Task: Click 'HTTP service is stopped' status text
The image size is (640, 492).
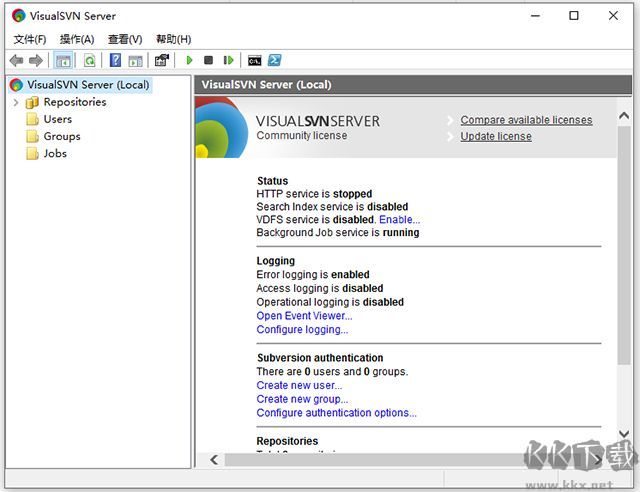Action: tap(314, 194)
